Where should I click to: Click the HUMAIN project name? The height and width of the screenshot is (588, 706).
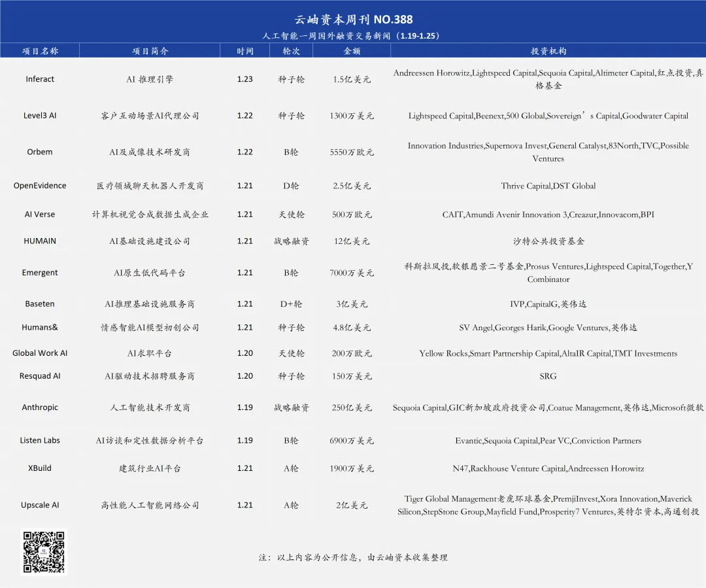pos(40,241)
